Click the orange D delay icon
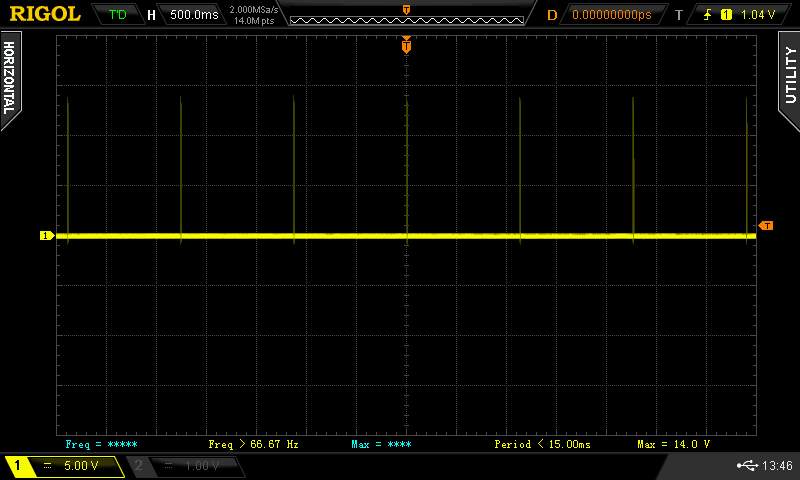This screenshot has height=480, width=800. tap(552, 15)
